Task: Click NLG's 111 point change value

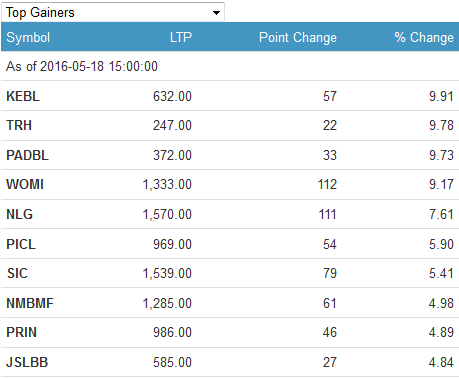Action: click(328, 214)
